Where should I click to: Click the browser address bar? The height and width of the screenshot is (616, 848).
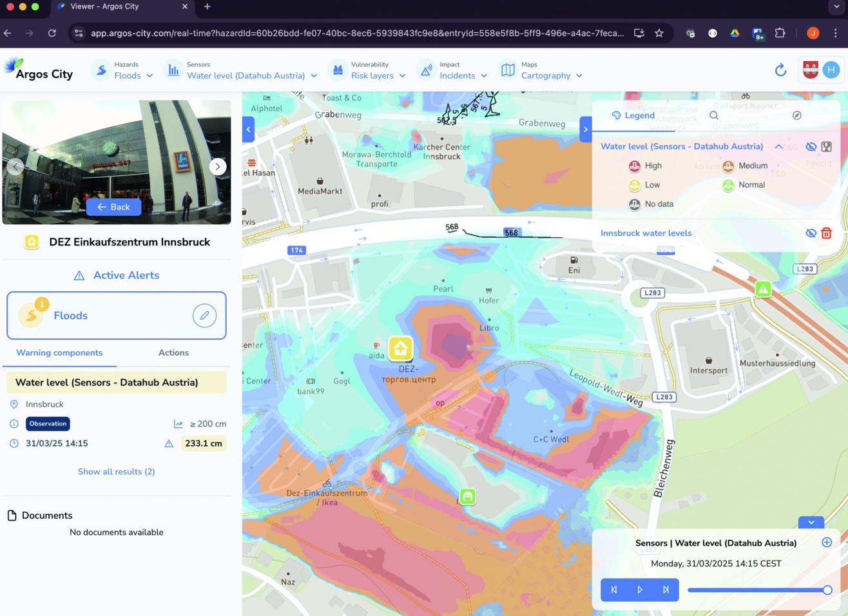click(x=357, y=33)
